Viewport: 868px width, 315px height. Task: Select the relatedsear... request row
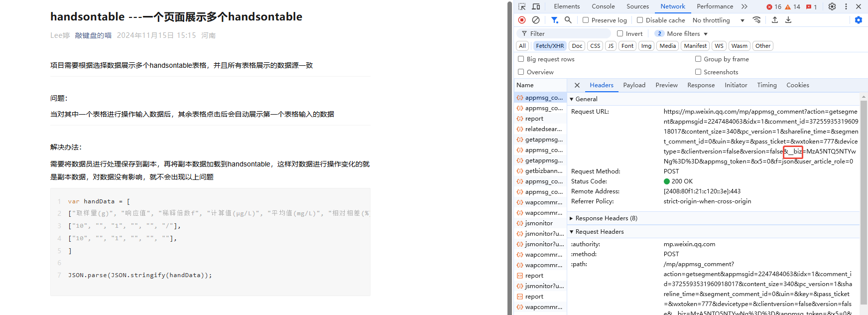tap(540, 129)
